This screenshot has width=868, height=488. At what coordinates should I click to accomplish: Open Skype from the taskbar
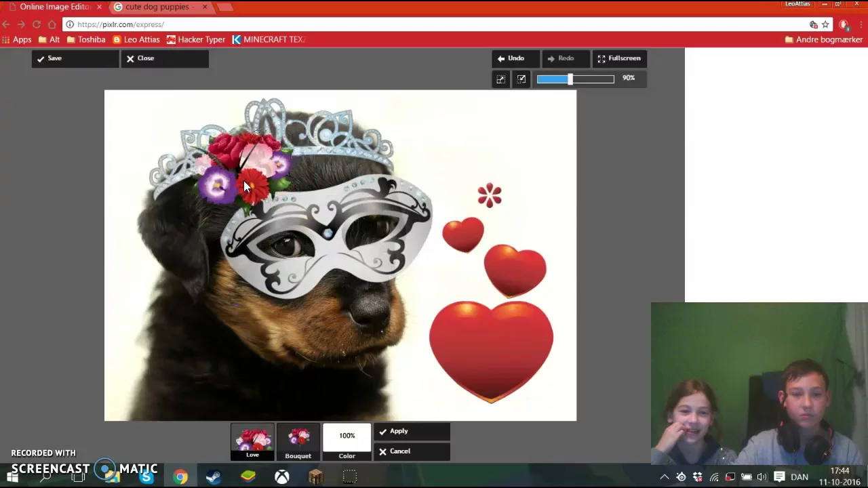(x=146, y=477)
